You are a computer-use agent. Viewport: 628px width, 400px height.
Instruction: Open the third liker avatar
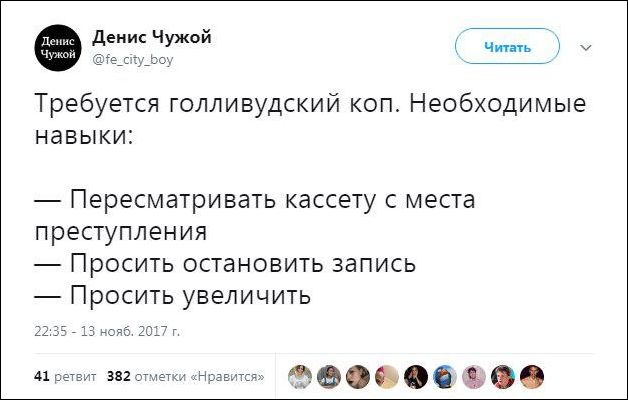click(x=357, y=376)
